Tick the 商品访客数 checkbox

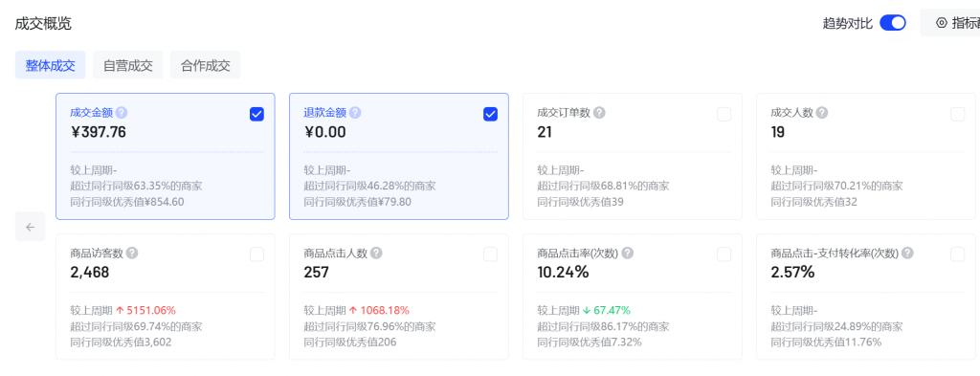coord(256,254)
